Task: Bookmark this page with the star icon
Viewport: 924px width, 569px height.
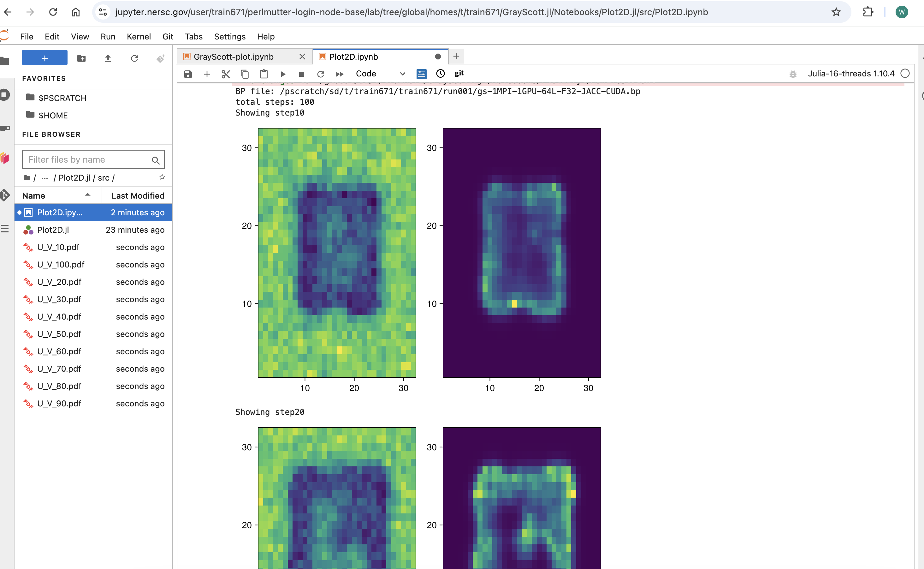Action: coord(836,12)
